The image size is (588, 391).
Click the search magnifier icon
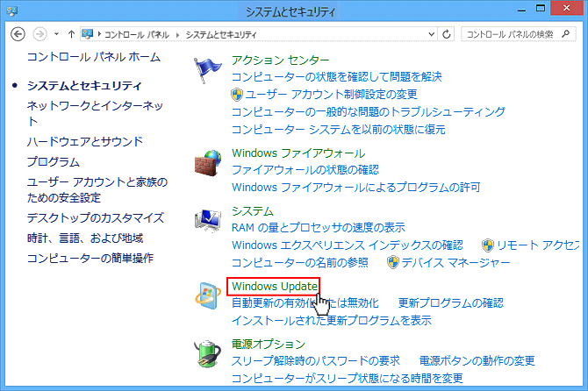pos(565,34)
